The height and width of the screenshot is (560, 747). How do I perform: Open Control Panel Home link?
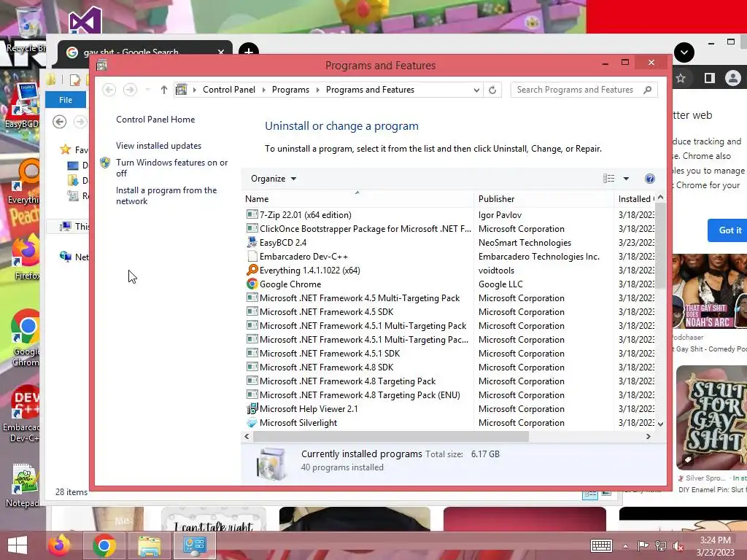click(x=155, y=120)
